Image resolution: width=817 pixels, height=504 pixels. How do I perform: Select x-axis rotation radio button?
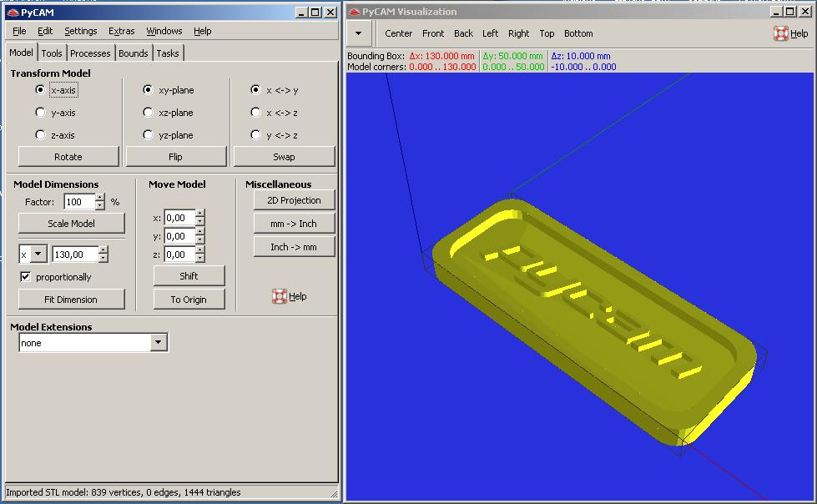click(x=40, y=89)
